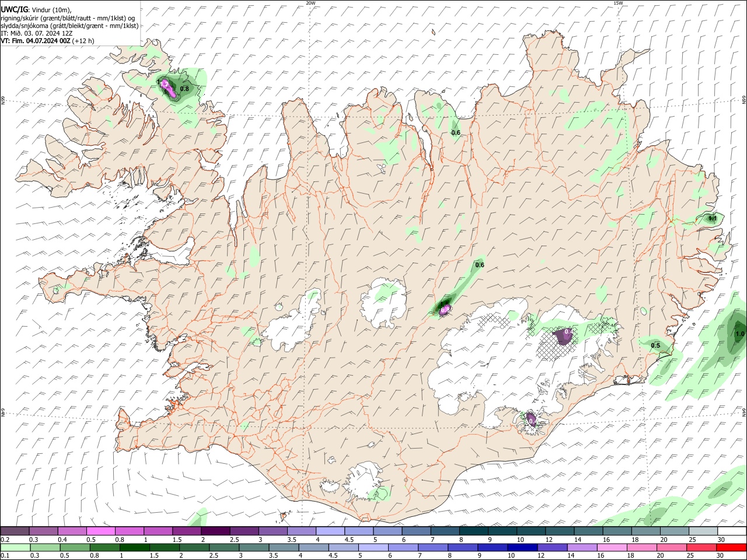The width and height of the screenshot is (747, 560).
Task: Click the 0.6 value on the central green streak
Action: click(x=480, y=265)
